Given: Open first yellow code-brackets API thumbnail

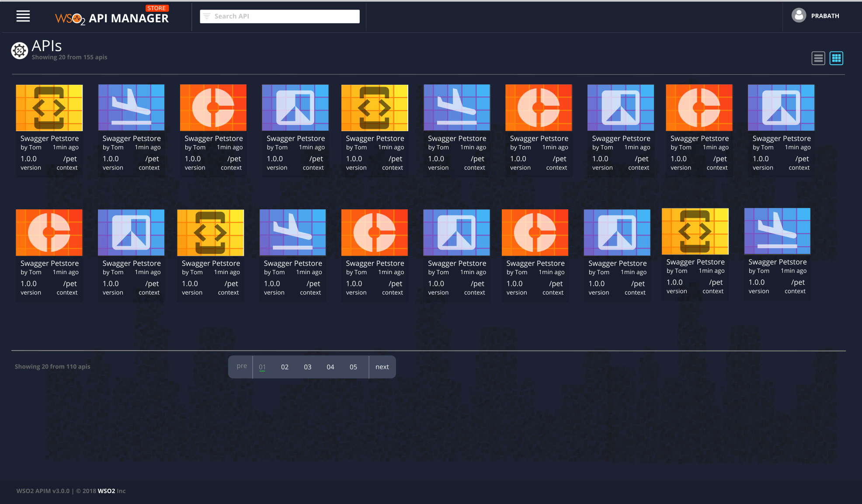Looking at the screenshot, I should coord(49,108).
